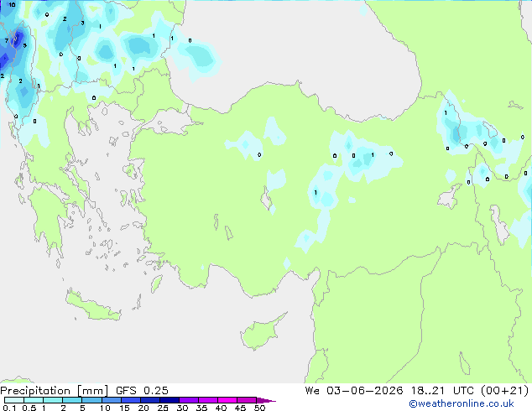Click the over-50 mm arrow tip on legend
The image size is (532, 411).
tap(266, 400)
